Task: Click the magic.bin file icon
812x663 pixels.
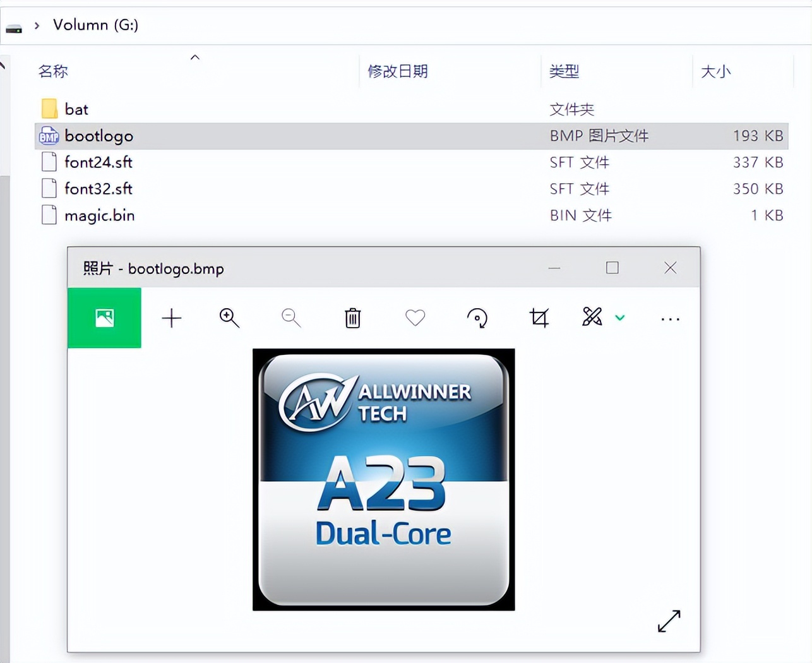Action: tap(49, 215)
